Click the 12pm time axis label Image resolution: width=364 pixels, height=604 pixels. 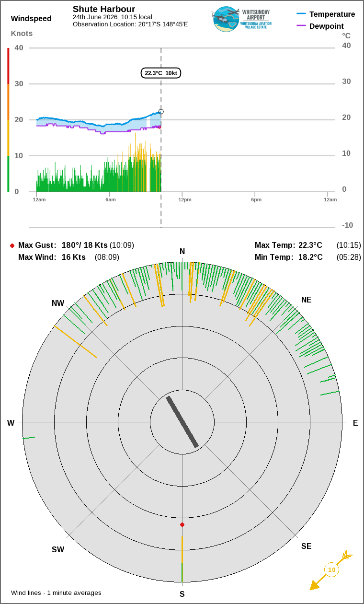pos(185,199)
